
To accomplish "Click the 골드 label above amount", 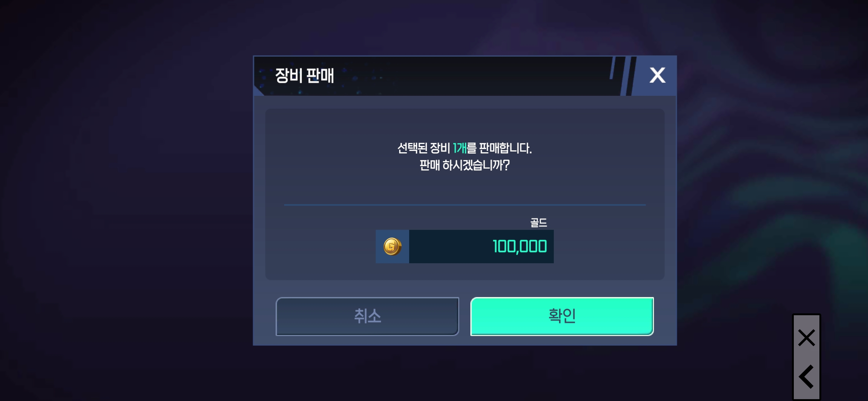I will point(539,222).
